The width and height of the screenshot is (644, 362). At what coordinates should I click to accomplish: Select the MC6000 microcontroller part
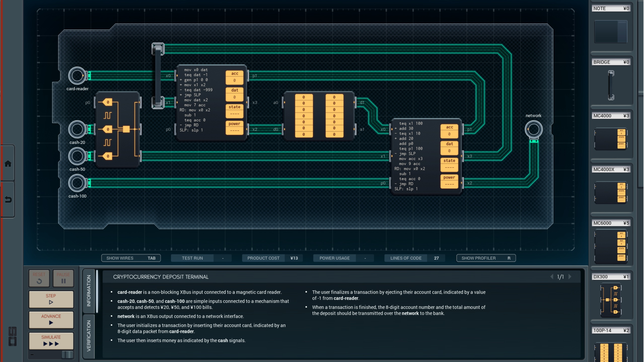pos(611,246)
